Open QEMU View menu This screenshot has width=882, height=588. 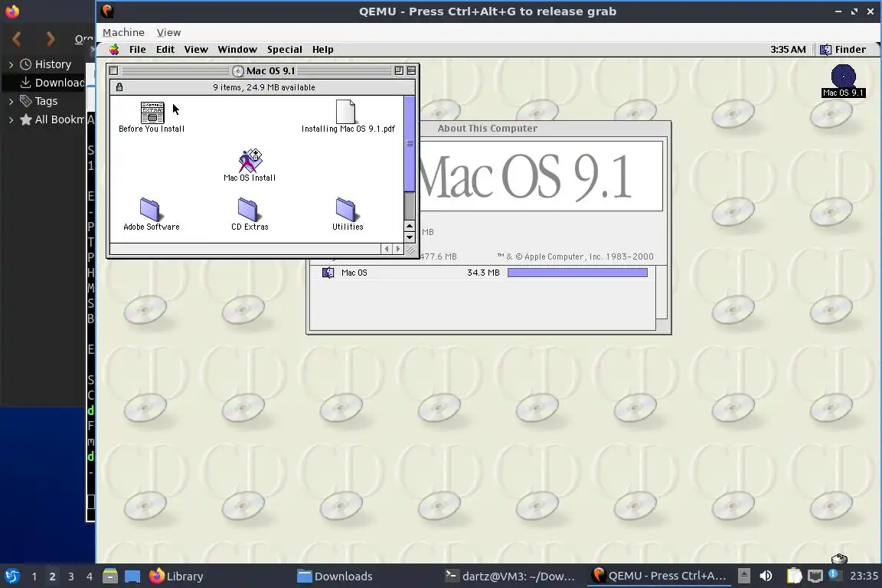(168, 33)
